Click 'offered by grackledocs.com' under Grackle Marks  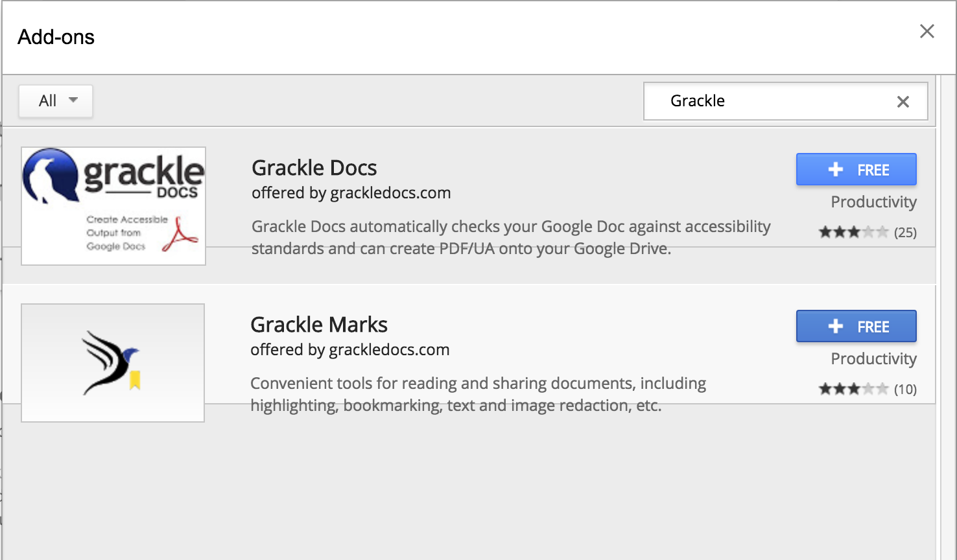[x=349, y=350]
